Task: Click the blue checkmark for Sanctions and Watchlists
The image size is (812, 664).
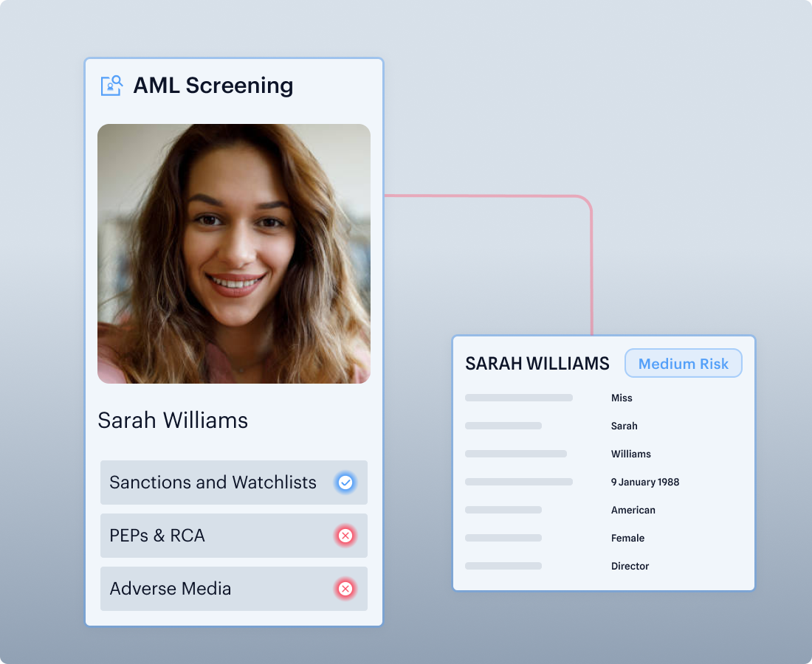Action: click(345, 483)
